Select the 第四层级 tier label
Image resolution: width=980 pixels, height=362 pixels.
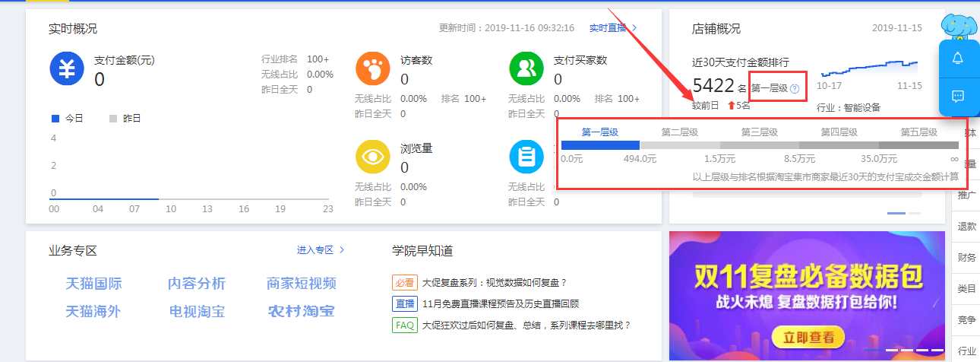[x=839, y=132]
